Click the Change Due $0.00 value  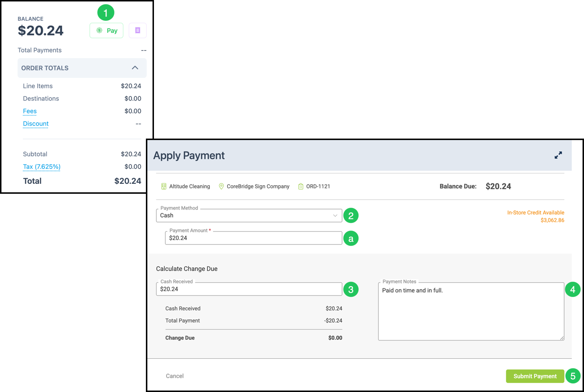click(x=335, y=338)
